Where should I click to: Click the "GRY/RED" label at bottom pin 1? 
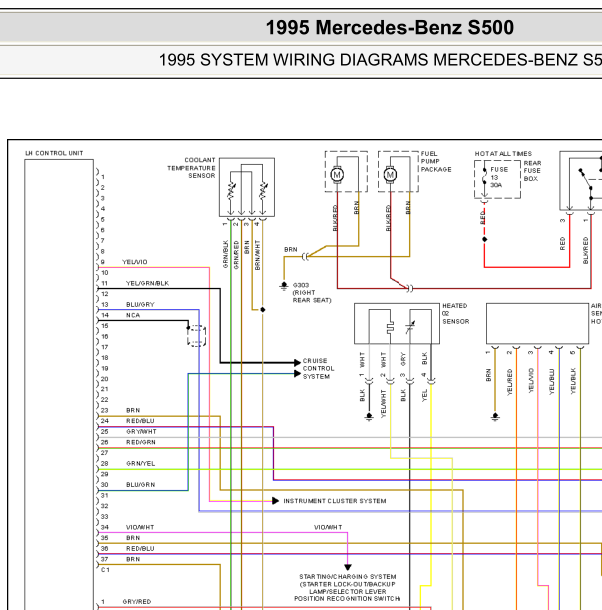[137, 602]
